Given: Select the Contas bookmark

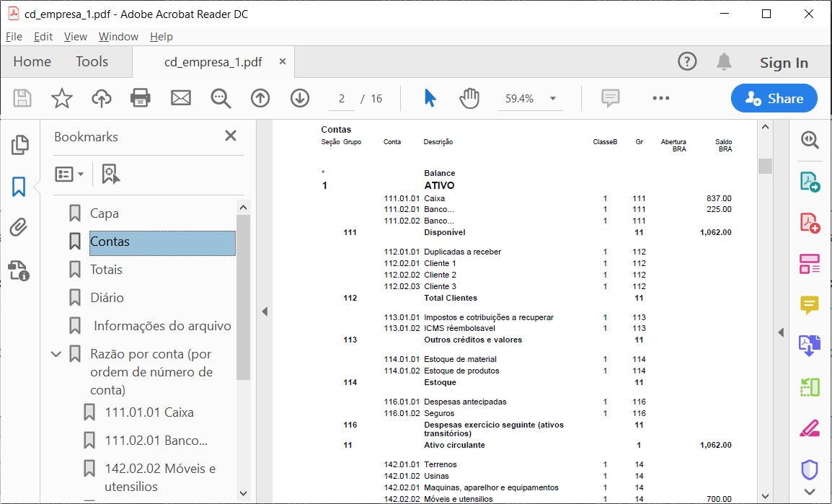Looking at the screenshot, I should tap(162, 242).
